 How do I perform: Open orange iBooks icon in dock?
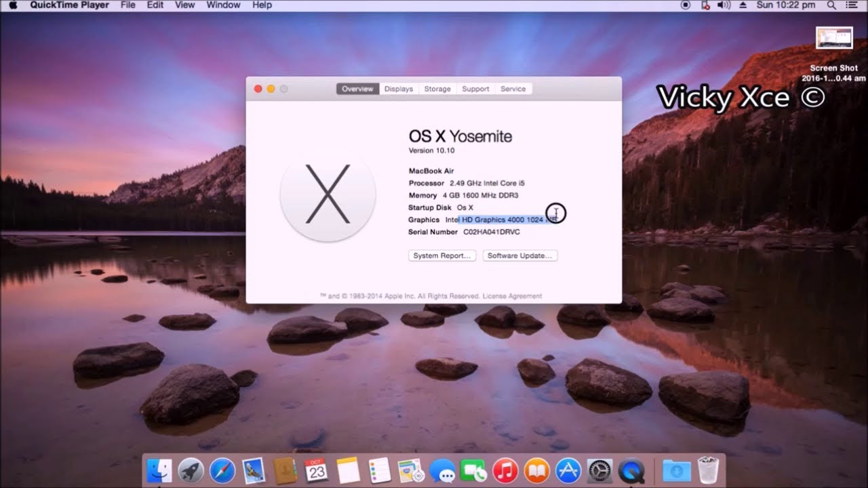536,470
